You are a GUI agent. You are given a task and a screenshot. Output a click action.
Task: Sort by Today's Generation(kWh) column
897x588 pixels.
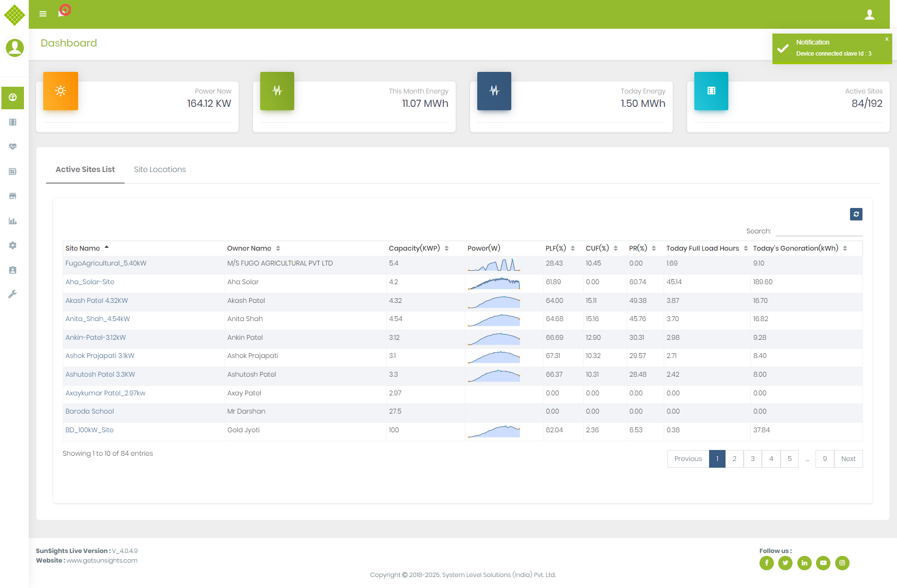pyautogui.click(x=796, y=248)
